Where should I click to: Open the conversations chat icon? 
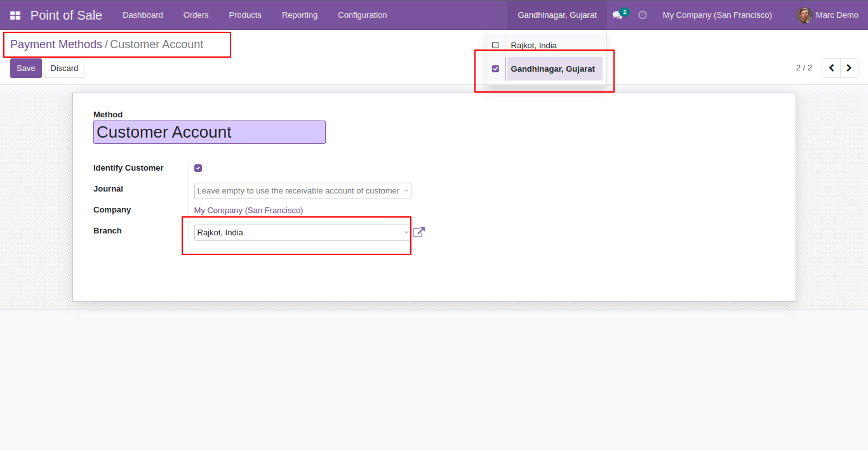pos(617,15)
